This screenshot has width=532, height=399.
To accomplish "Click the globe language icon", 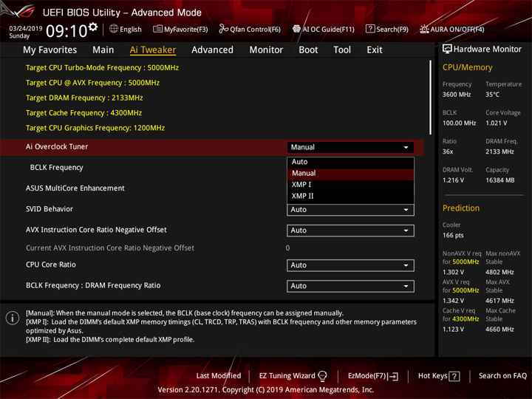I will click(x=114, y=29).
